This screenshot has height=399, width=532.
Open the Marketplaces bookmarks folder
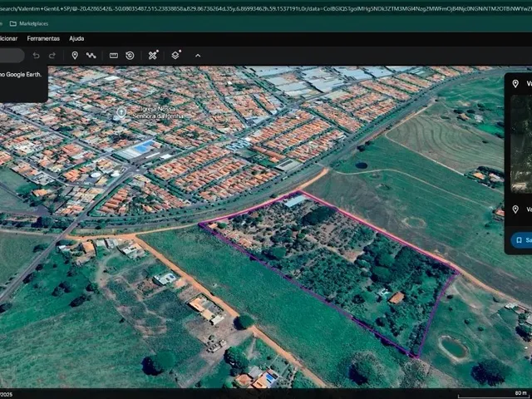click(29, 23)
